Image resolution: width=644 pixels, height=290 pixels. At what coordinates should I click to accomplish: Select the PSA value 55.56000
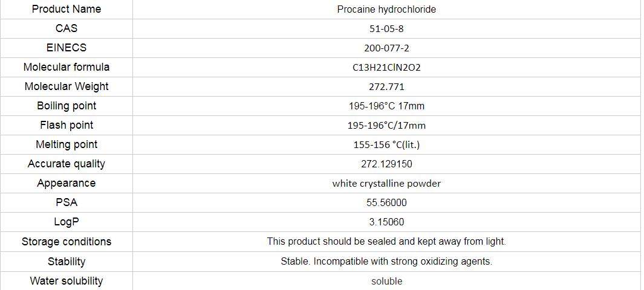click(x=386, y=202)
